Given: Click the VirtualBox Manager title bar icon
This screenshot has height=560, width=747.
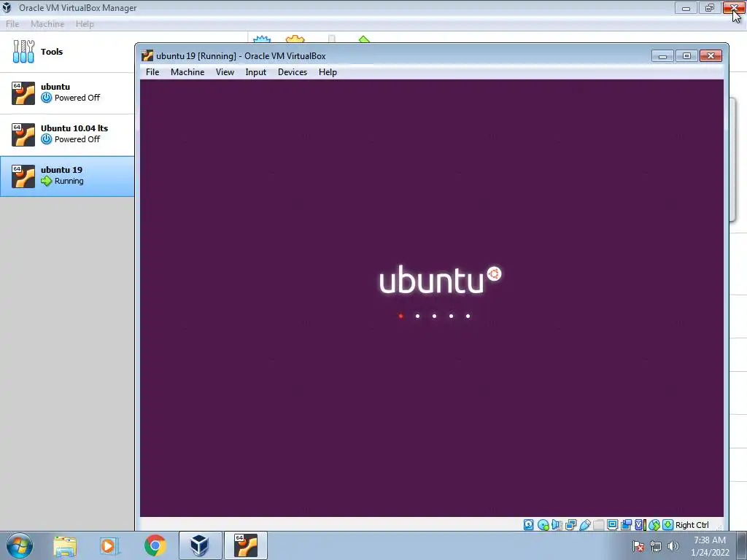Looking at the screenshot, I should (x=7, y=7).
